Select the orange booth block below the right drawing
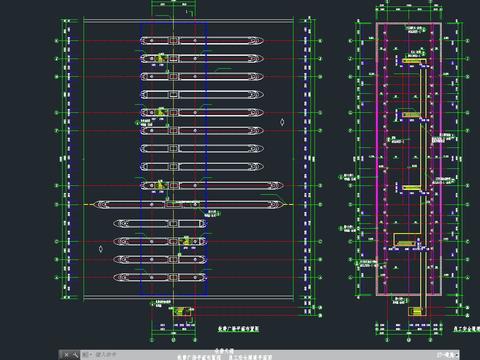Screen dimensions: 480x360 coord(417,312)
